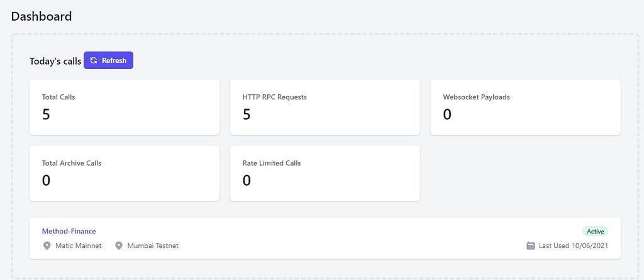Screen dimensions: 644x280
Task: Click the Total Calls value 5
Action: (x=46, y=114)
